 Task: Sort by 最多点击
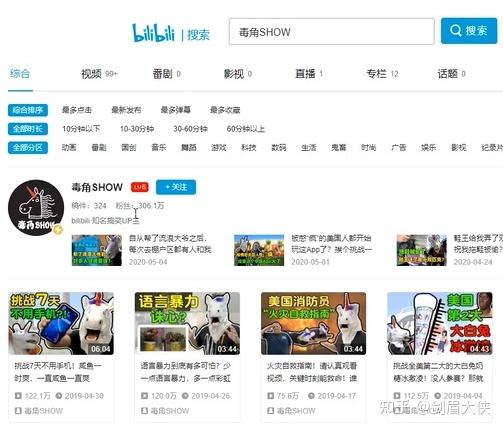[77, 110]
